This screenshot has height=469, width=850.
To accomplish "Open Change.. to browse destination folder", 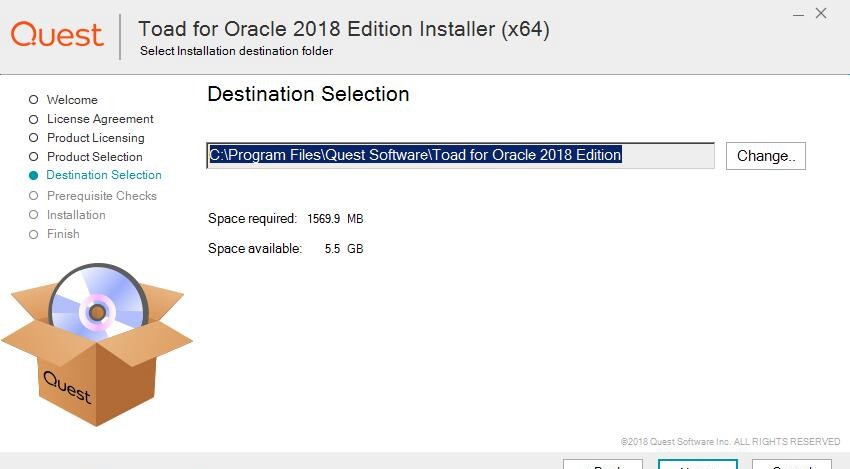I will click(x=766, y=156).
